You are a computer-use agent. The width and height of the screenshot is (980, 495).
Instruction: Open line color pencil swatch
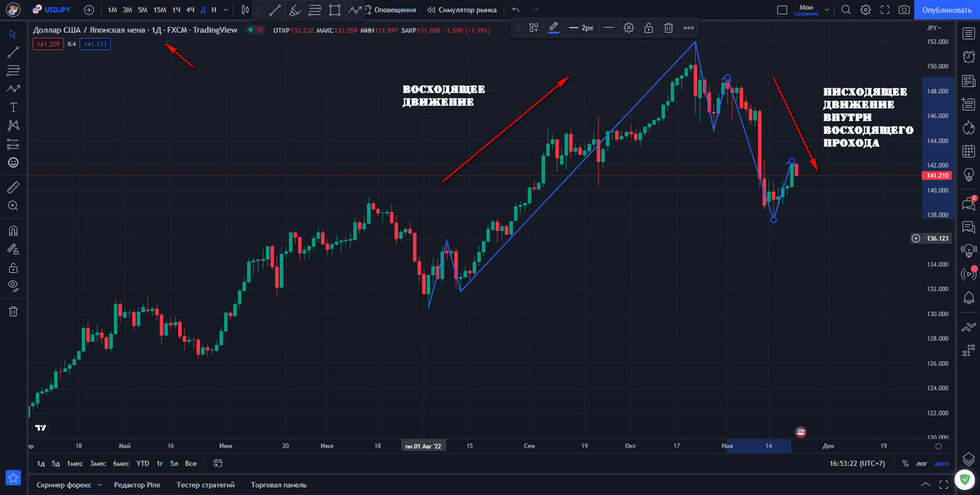(554, 27)
